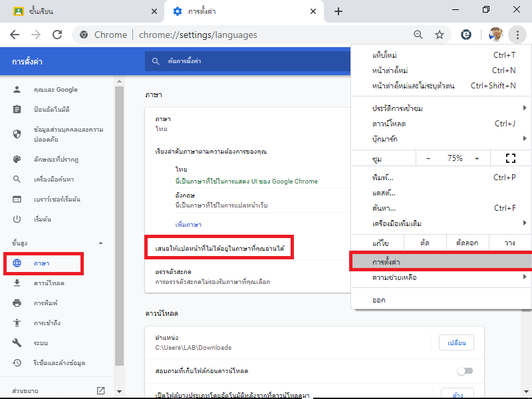
Task: Click the new tab plus button
Action: 338,11
